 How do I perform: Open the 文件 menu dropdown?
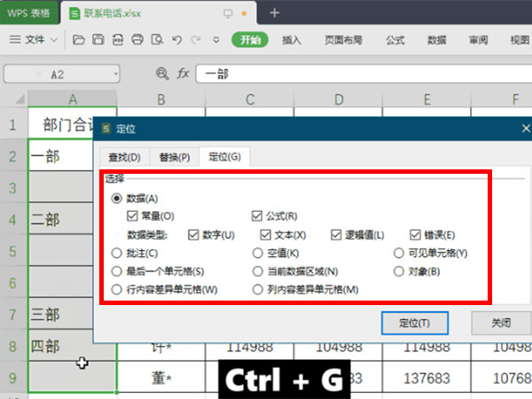tap(35, 40)
